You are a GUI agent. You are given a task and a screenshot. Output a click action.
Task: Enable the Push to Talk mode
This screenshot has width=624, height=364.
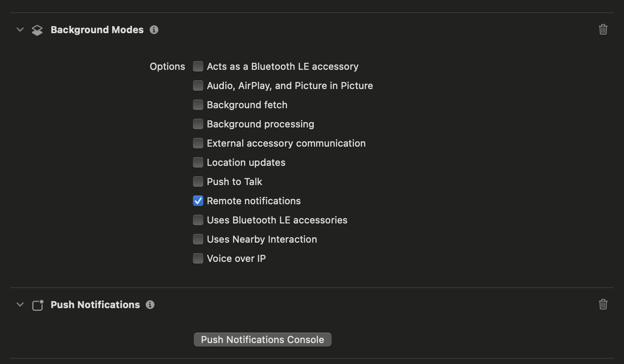coord(198,182)
